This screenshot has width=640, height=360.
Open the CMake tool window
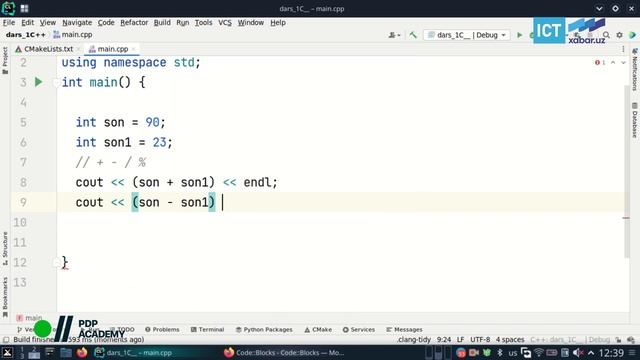[318, 329]
